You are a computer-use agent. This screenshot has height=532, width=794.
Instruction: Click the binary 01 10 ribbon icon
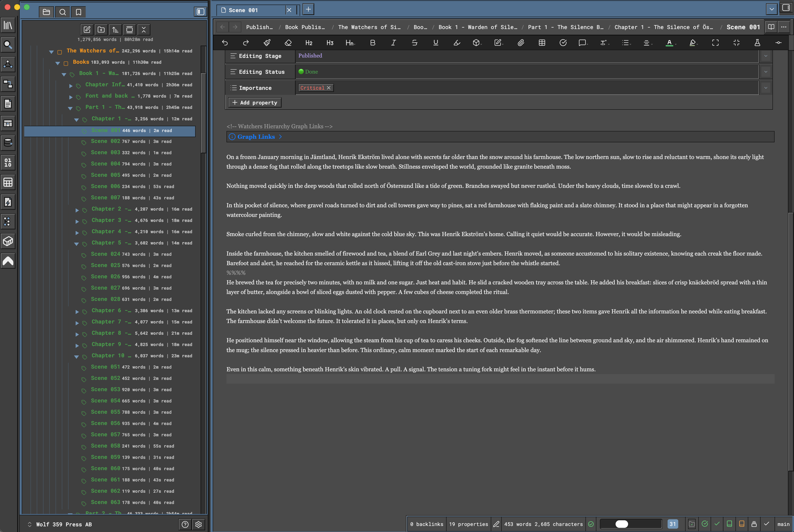coord(8,163)
